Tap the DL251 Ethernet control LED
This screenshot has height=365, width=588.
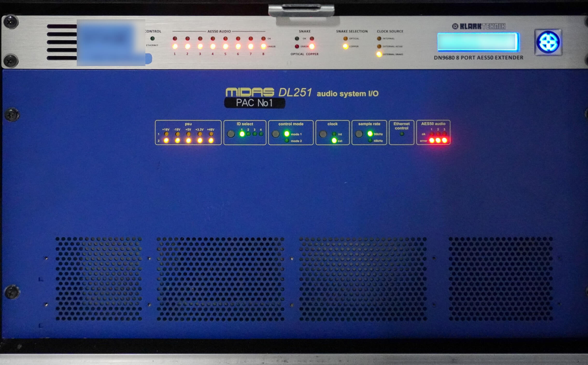point(402,134)
